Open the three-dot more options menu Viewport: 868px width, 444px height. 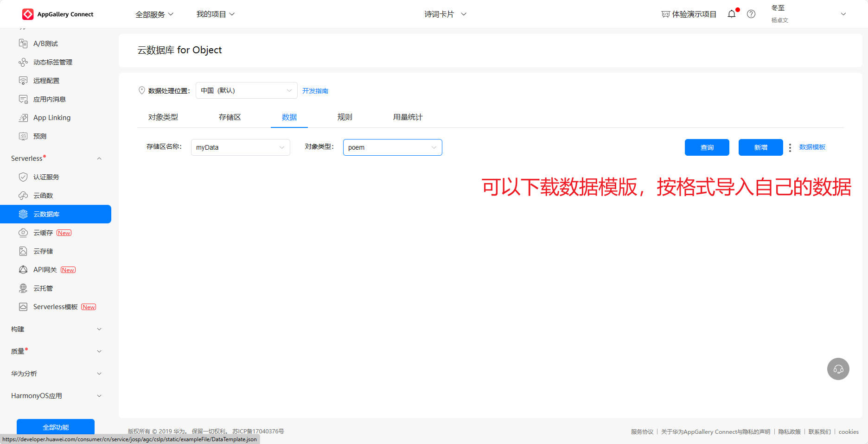[x=790, y=147]
